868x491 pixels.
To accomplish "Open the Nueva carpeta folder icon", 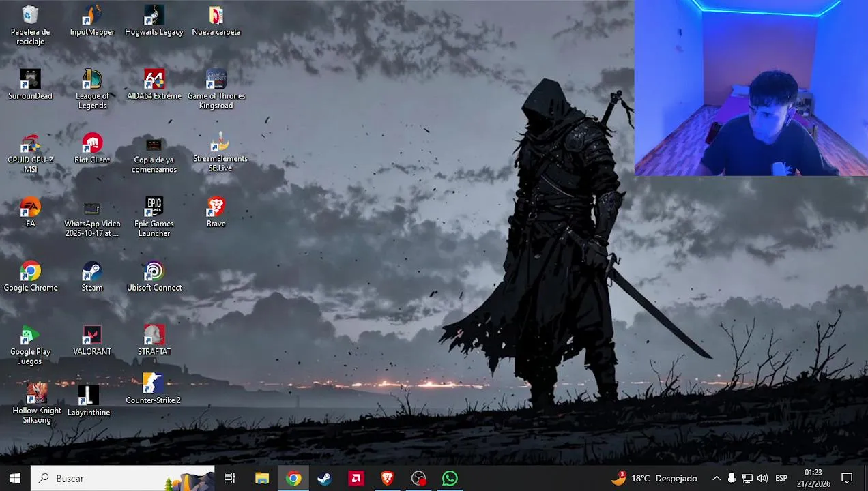I will coord(216,20).
